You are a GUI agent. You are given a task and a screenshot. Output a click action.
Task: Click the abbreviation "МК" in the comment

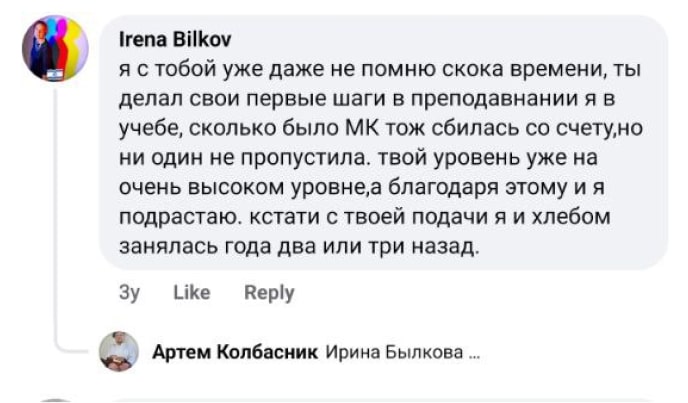point(334,129)
